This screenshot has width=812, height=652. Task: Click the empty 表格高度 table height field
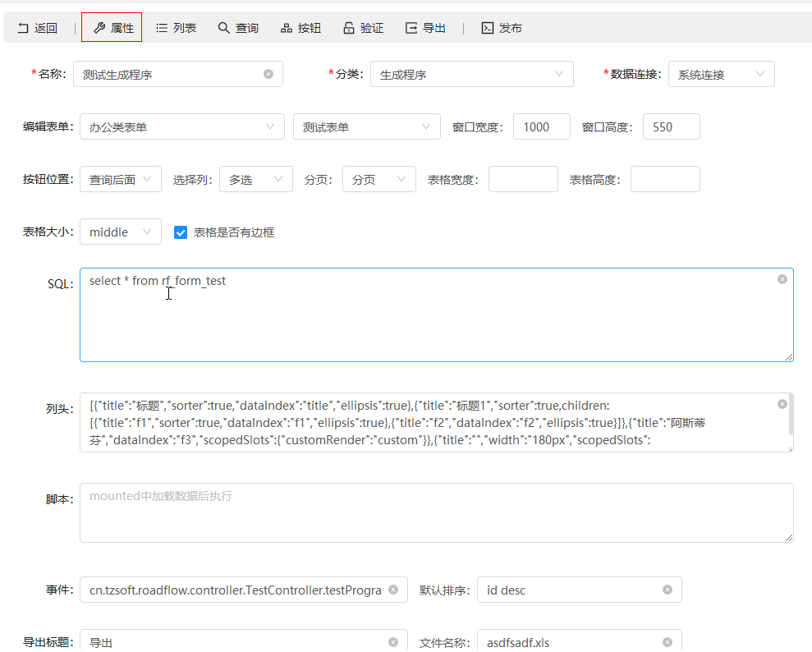pos(665,179)
